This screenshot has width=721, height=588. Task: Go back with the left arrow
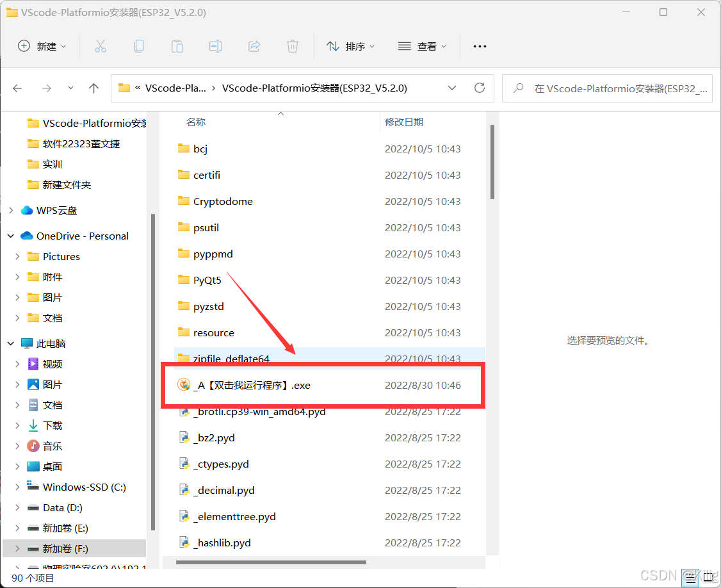17,88
